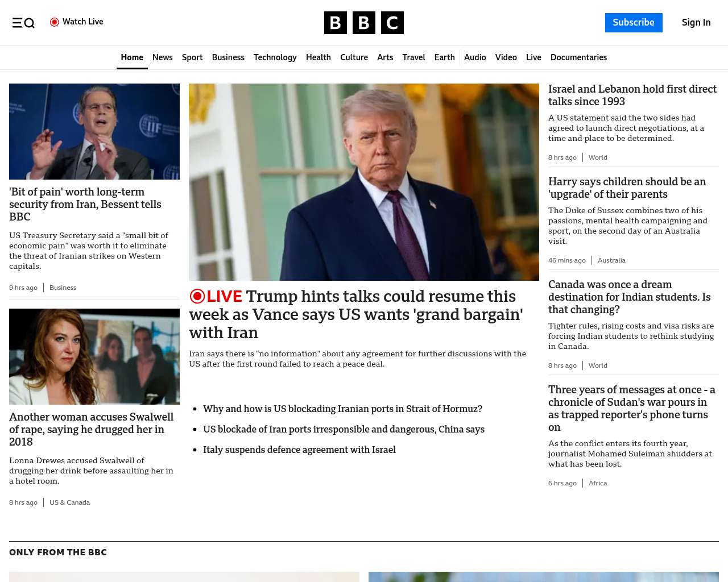Go to the Sport section
728x582 pixels.
[x=192, y=57]
